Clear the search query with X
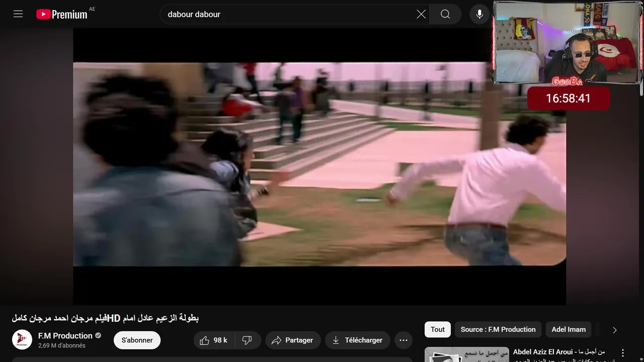This screenshot has height=362, width=644. 421,14
